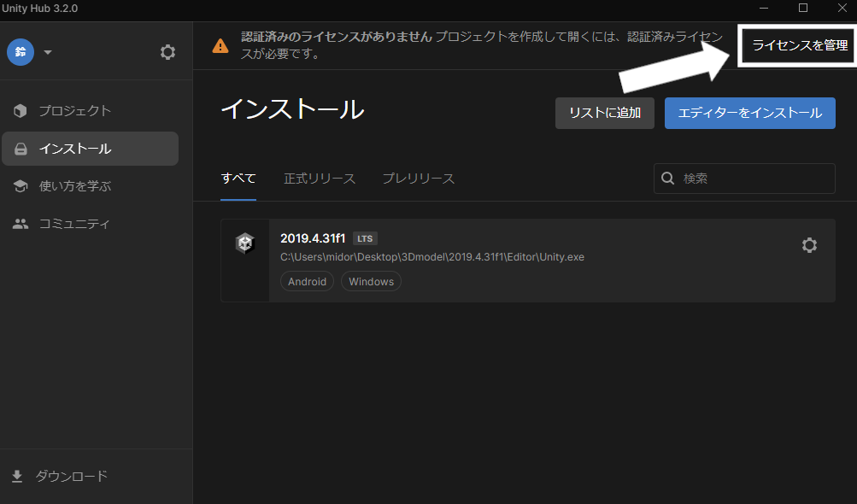Focus the 検索 search field

[744, 179]
